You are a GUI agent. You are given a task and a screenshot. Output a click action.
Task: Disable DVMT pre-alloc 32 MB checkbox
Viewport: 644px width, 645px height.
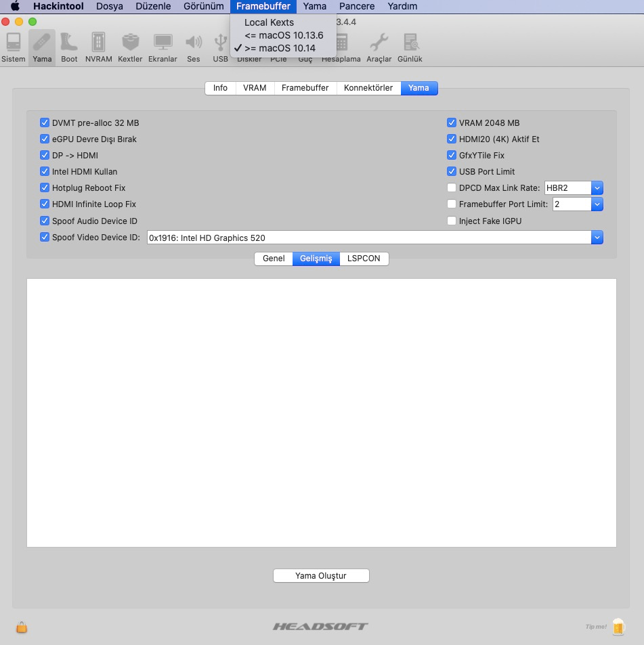click(45, 123)
